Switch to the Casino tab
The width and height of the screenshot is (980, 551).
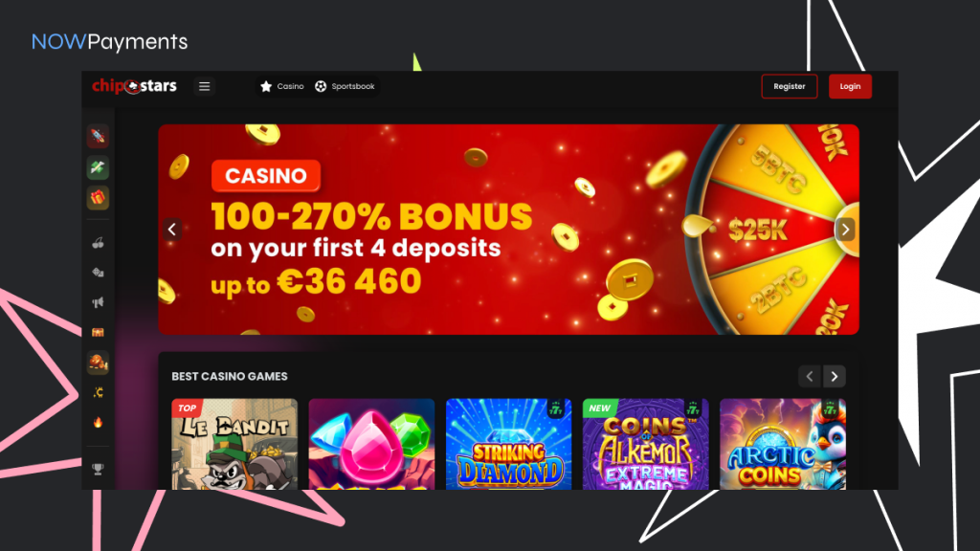pos(282,86)
